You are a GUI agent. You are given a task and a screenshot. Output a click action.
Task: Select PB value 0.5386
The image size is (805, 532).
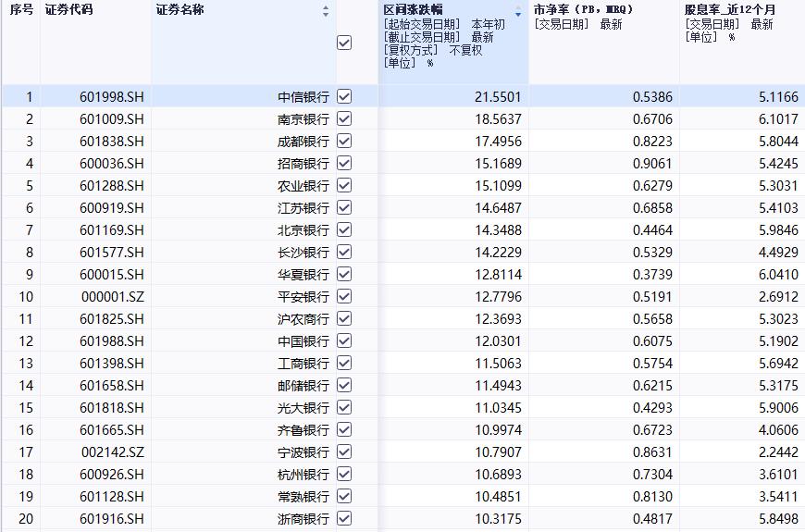pyautogui.click(x=652, y=96)
